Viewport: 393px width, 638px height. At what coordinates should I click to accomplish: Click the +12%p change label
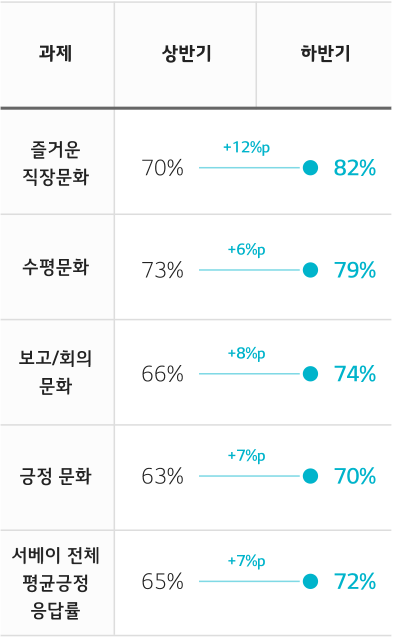click(x=247, y=147)
